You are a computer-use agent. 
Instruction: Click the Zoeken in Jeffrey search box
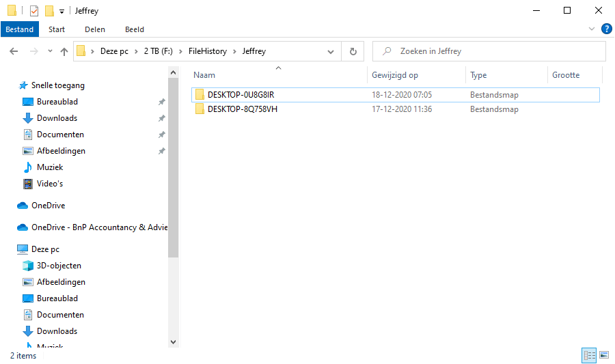[x=489, y=51]
